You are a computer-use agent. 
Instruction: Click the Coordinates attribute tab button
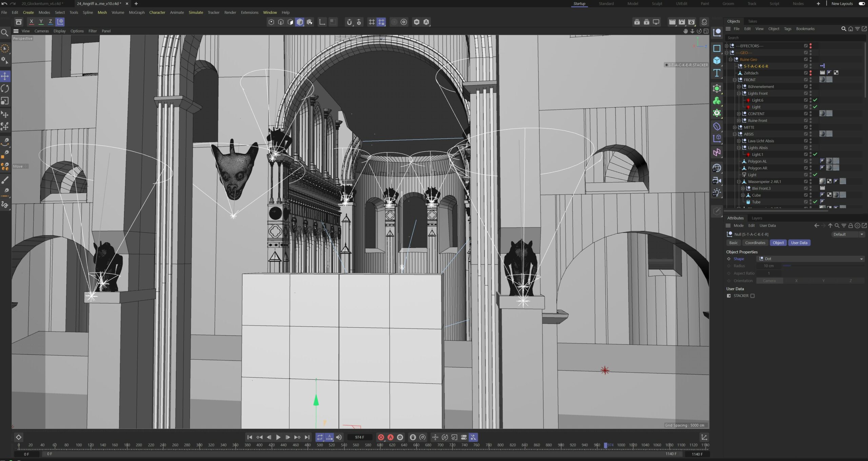click(755, 243)
